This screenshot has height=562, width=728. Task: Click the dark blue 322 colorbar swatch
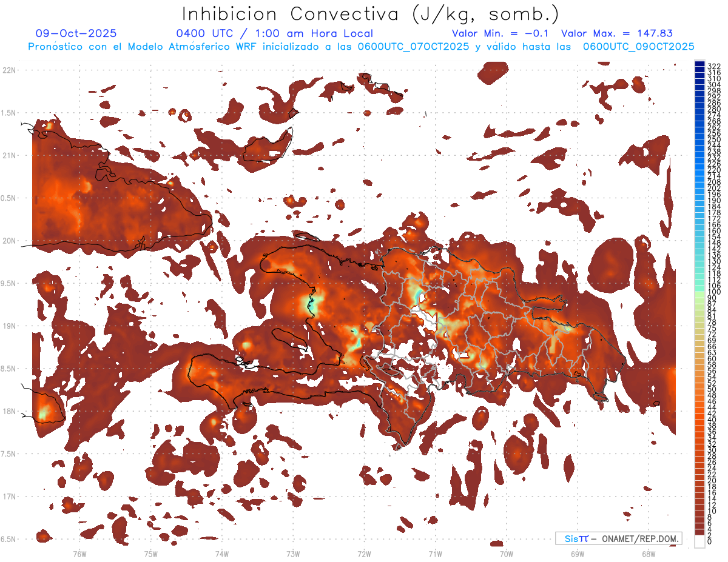click(700, 64)
